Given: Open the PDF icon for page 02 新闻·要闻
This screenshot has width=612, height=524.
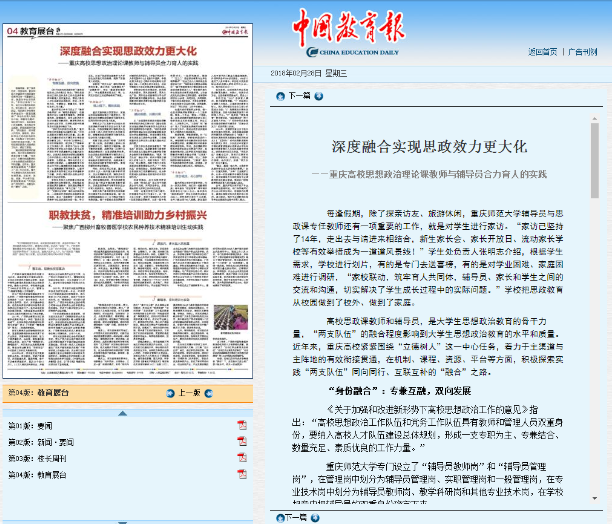Looking at the screenshot, I should tap(242, 443).
